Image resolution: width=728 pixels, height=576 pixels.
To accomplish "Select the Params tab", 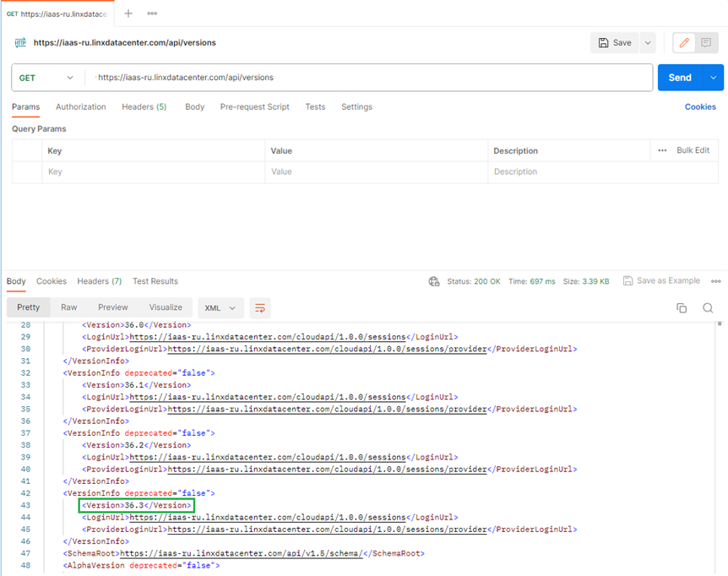I will tap(26, 106).
